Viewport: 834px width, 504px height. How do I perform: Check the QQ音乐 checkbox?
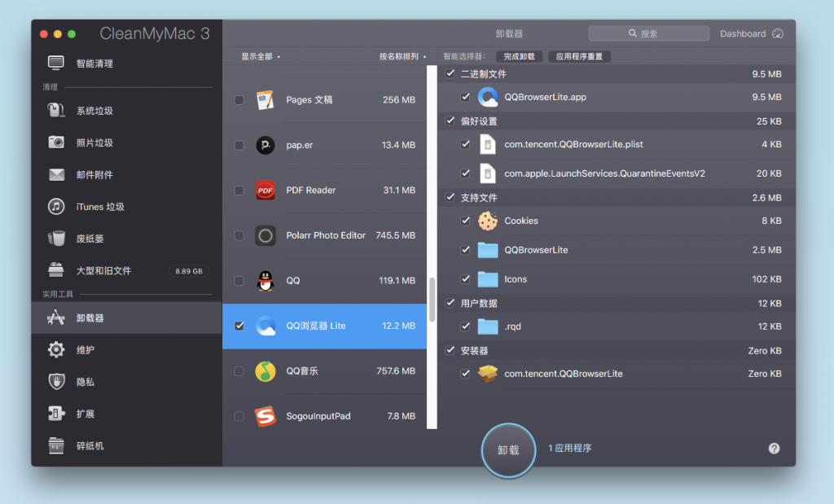click(x=239, y=371)
